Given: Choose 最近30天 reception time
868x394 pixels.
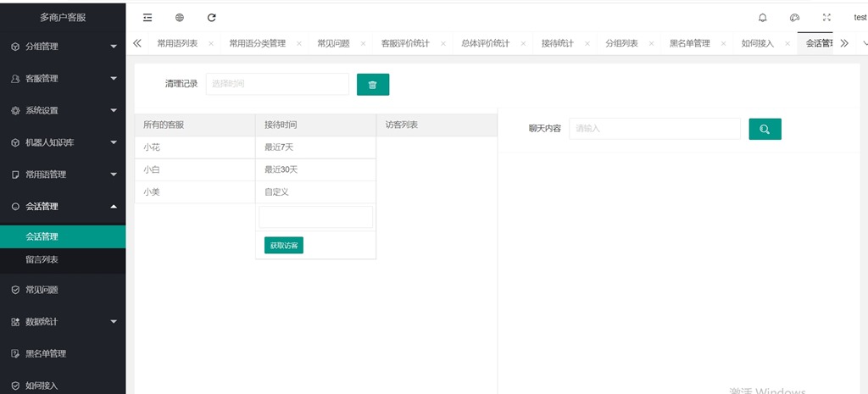Looking at the screenshot, I should [x=315, y=169].
